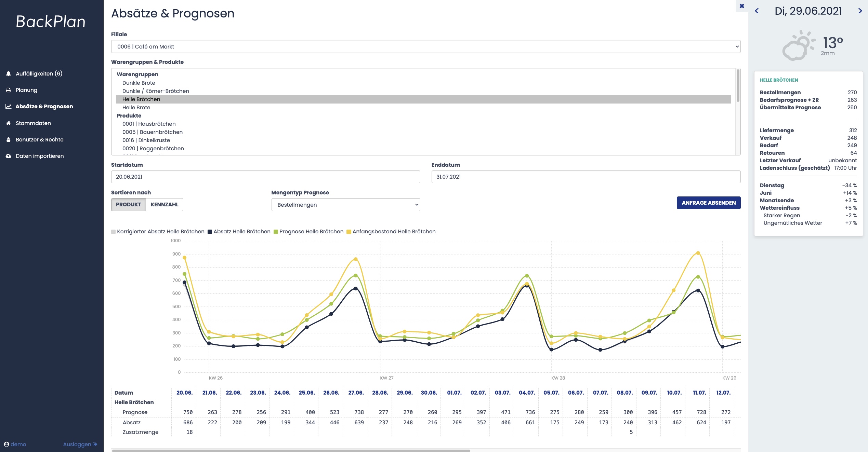The width and height of the screenshot is (868, 452).
Task: Click the cloud upload icon next to Daten importieren
Action: pos(9,156)
